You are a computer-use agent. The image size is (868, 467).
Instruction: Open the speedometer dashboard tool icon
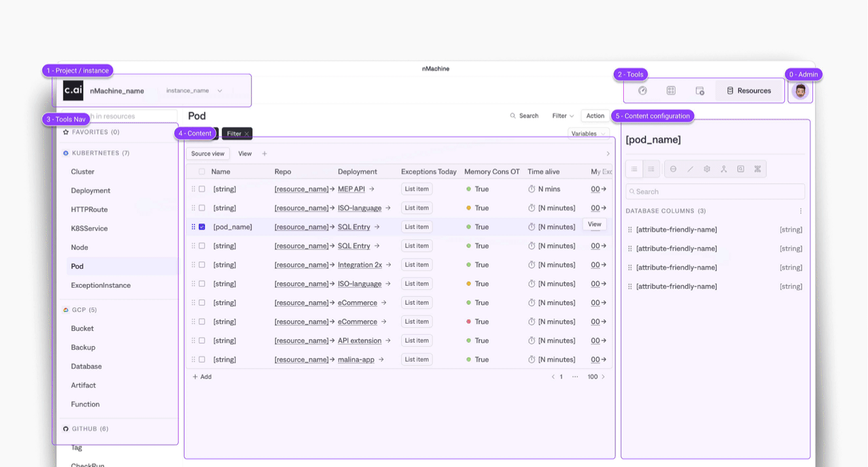pos(642,91)
